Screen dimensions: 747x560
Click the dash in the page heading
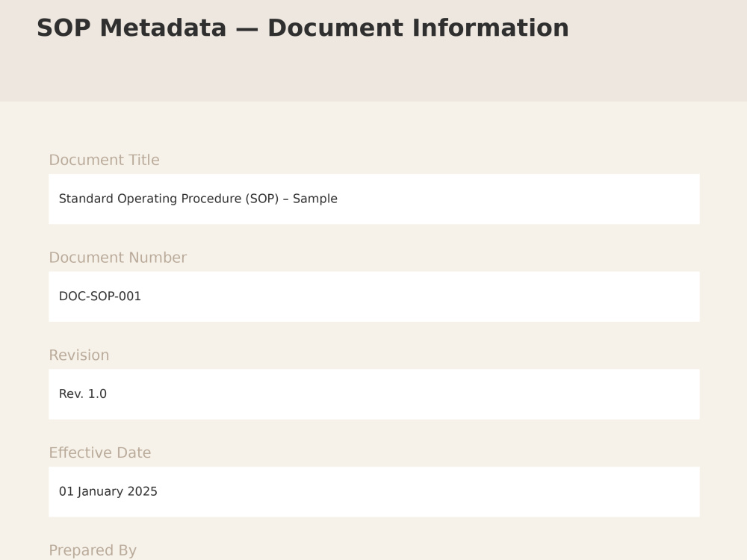pos(247,28)
